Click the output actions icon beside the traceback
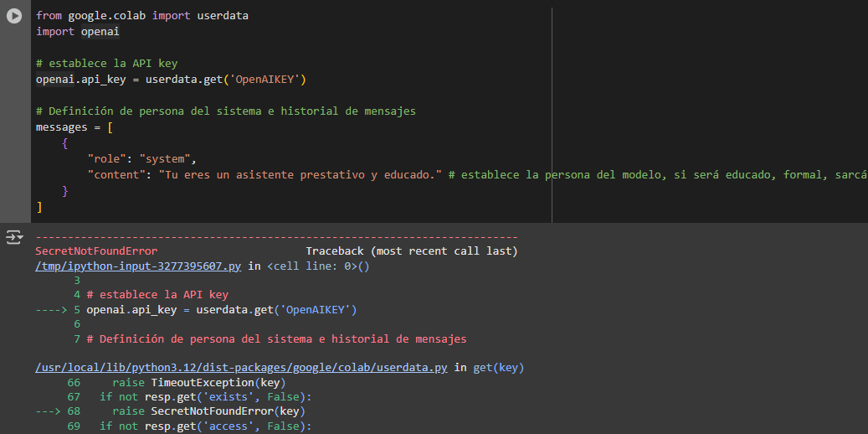This screenshot has height=434, width=868. click(14, 238)
